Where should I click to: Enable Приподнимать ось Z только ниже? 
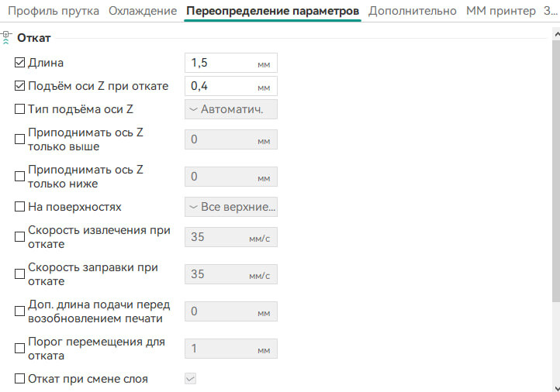click(19, 176)
